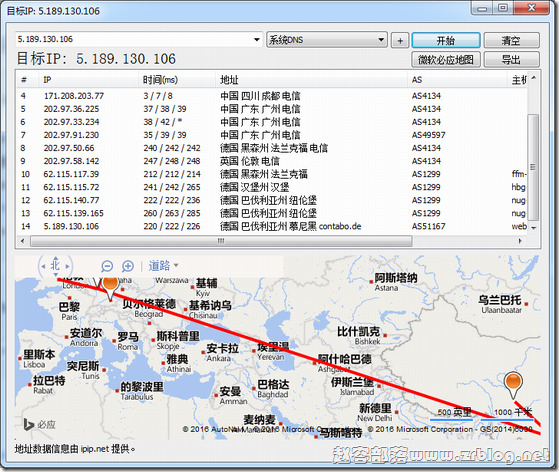
Task: Click the ipip.net data credit text
Action: pos(75,449)
